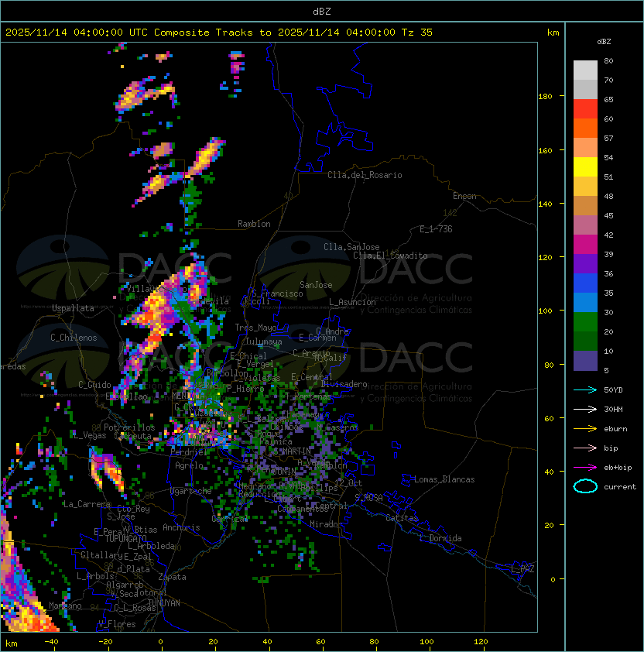Click the C_Guido map label
Image resolution: width=644 pixels, height=652 pixels.
(94, 385)
